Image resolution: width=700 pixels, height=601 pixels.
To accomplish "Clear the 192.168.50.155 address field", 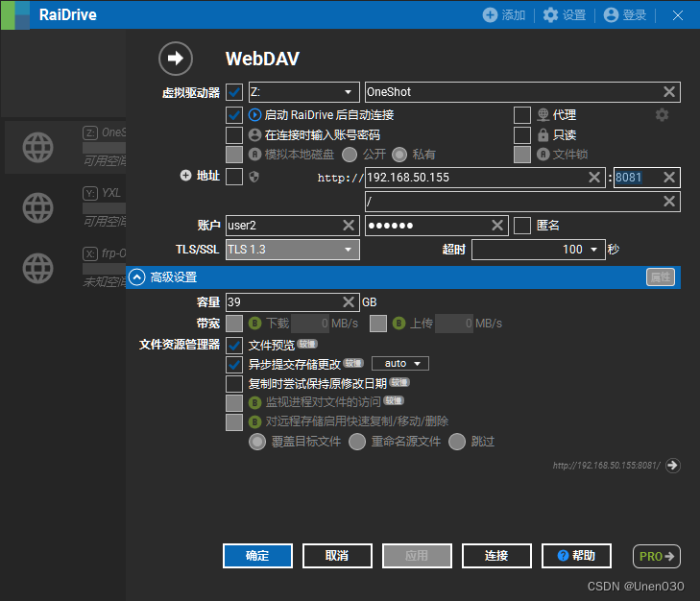I will [x=593, y=178].
